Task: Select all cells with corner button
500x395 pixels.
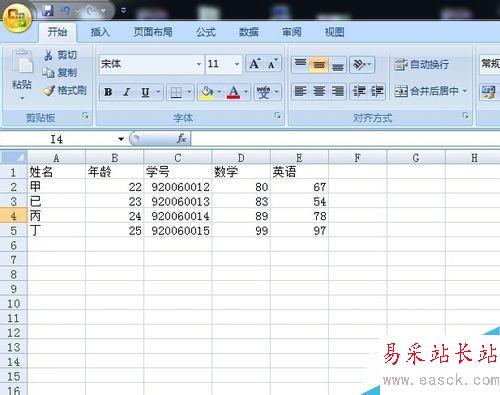Action: [13, 157]
